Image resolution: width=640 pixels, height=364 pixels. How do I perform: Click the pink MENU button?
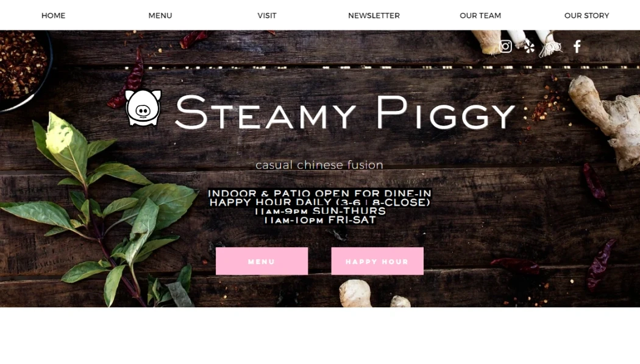(x=261, y=261)
